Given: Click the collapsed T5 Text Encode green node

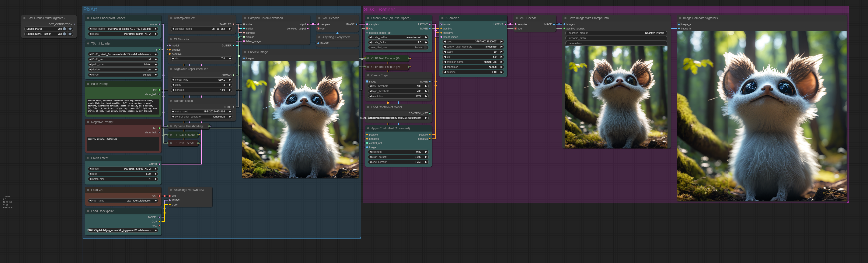Looking at the screenshot, I should [184, 135].
